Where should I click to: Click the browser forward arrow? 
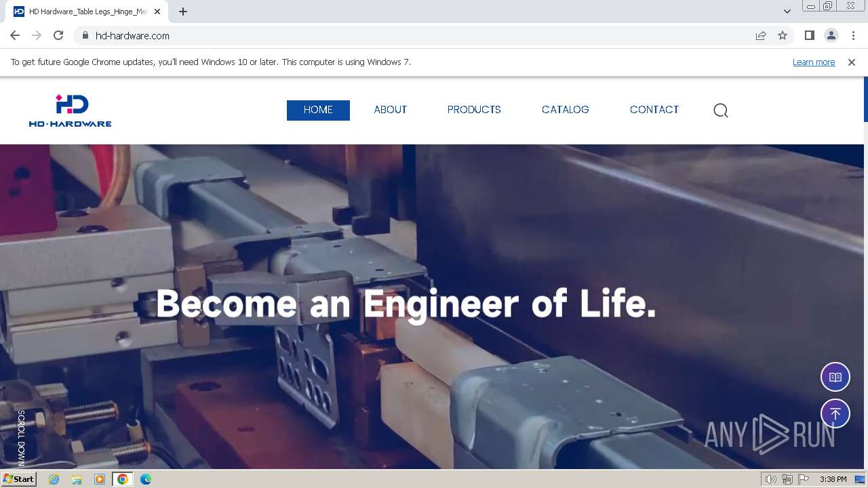pyautogui.click(x=37, y=36)
